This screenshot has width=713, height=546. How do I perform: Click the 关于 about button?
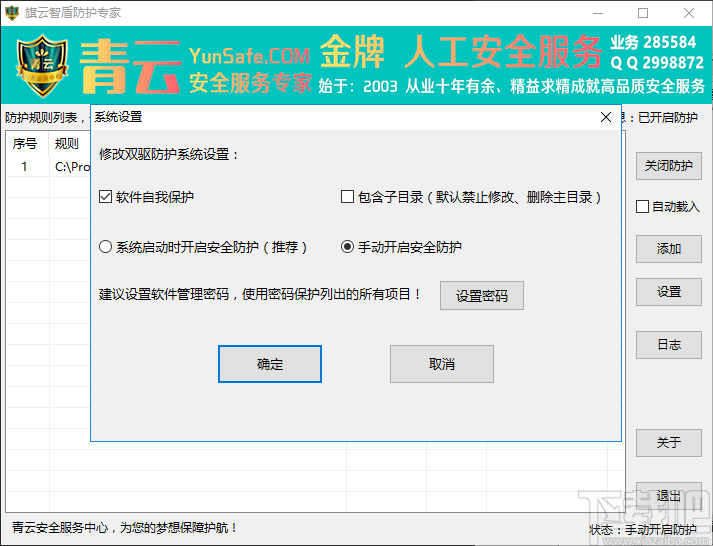point(668,443)
